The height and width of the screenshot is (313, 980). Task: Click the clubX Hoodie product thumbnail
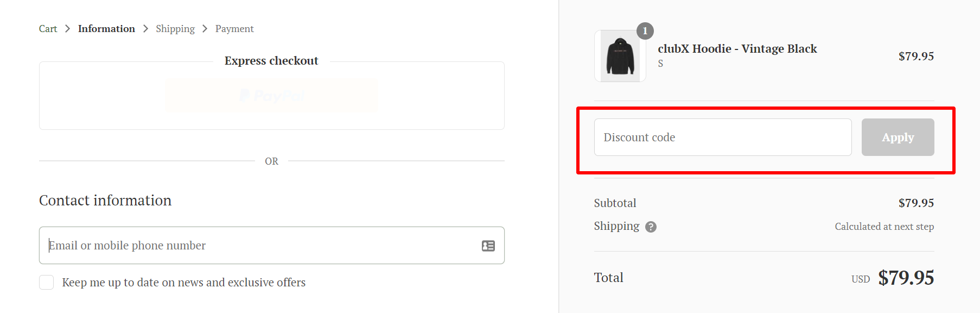620,57
